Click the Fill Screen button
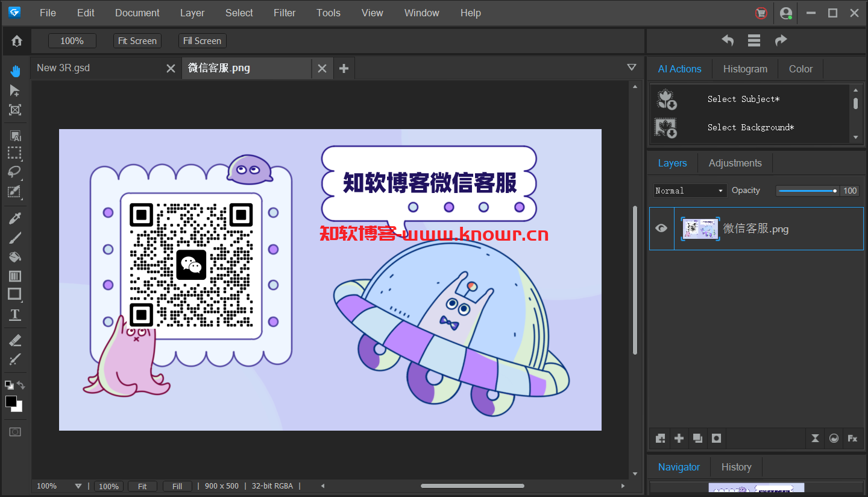 pyautogui.click(x=203, y=41)
